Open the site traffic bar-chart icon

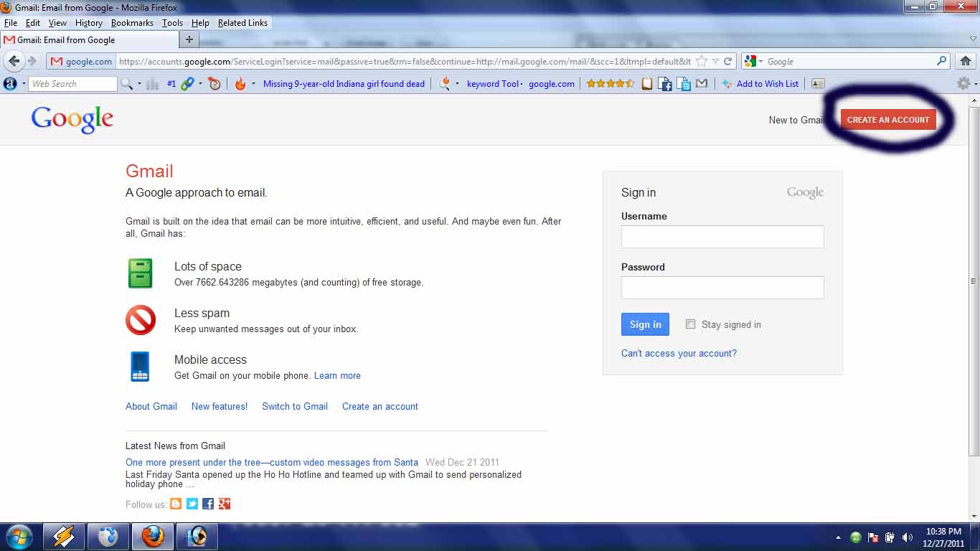tap(152, 84)
